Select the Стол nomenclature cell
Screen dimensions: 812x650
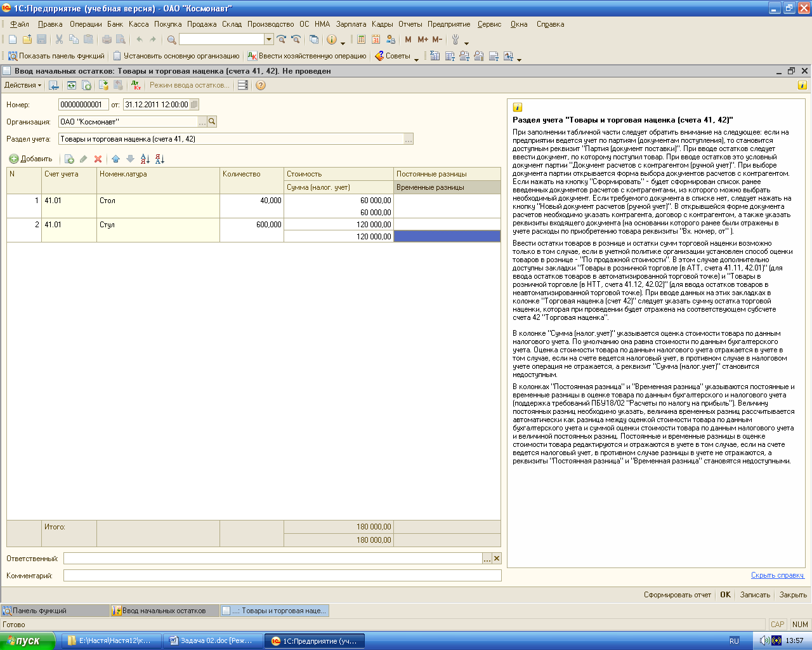point(159,206)
